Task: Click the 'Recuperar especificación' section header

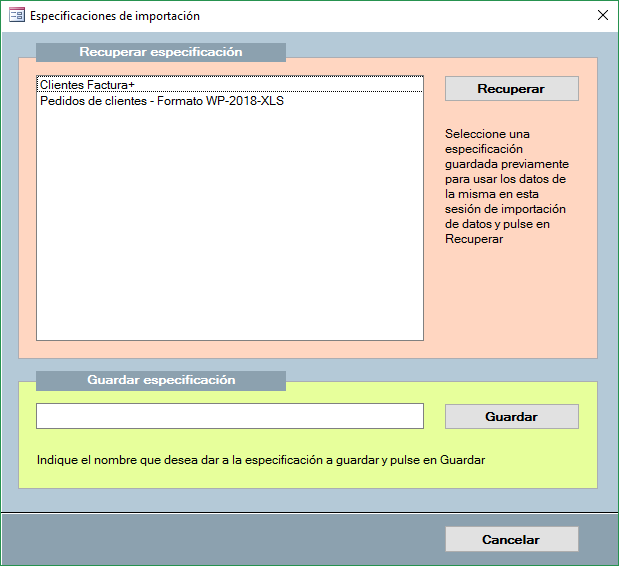Action: [x=161, y=52]
